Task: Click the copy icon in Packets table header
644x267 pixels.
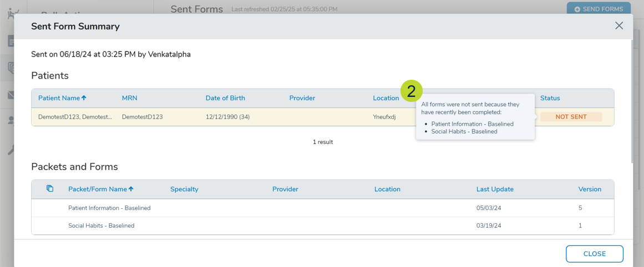Action: (50, 189)
